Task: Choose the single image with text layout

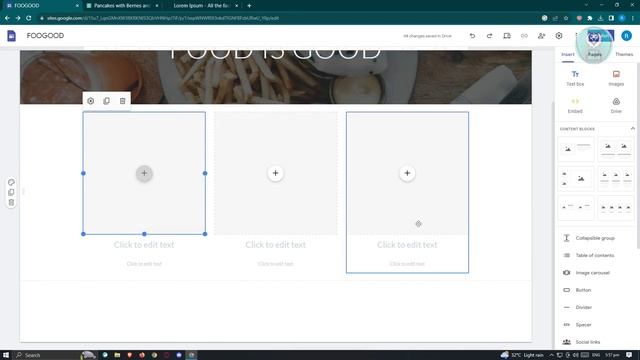Action: (576, 149)
